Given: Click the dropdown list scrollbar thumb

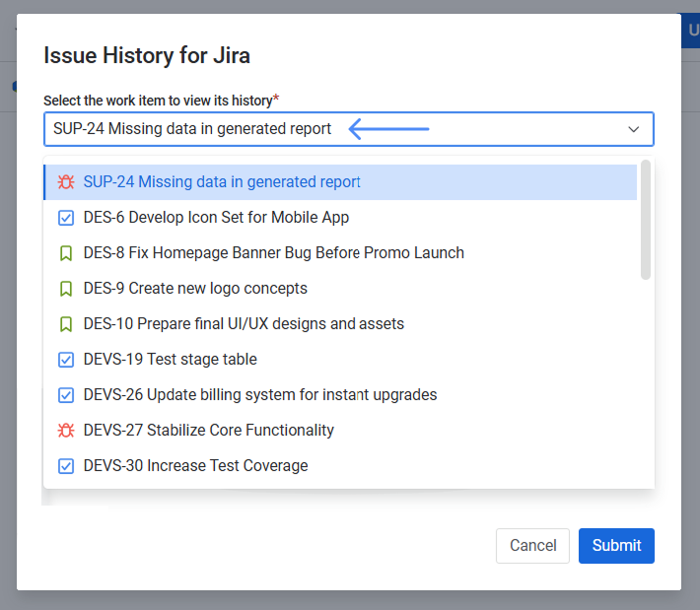Looking at the screenshot, I should [646, 221].
